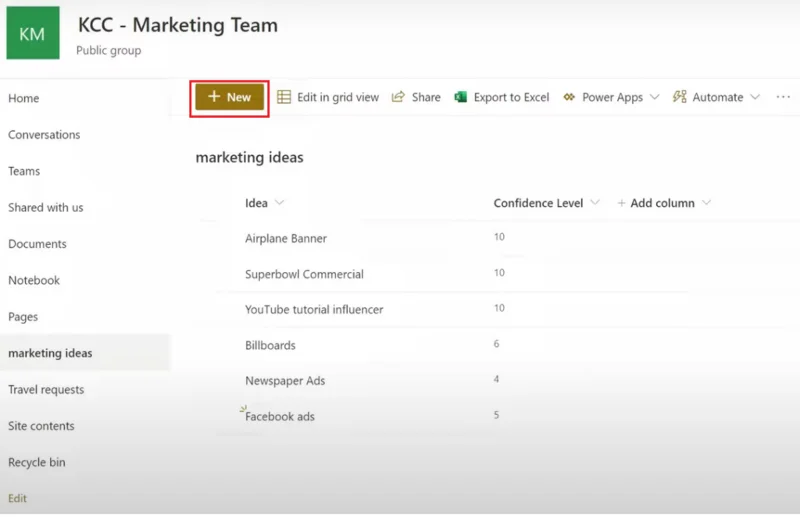Click the Share arrow icon
This screenshot has height=517, width=800.
click(x=398, y=96)
